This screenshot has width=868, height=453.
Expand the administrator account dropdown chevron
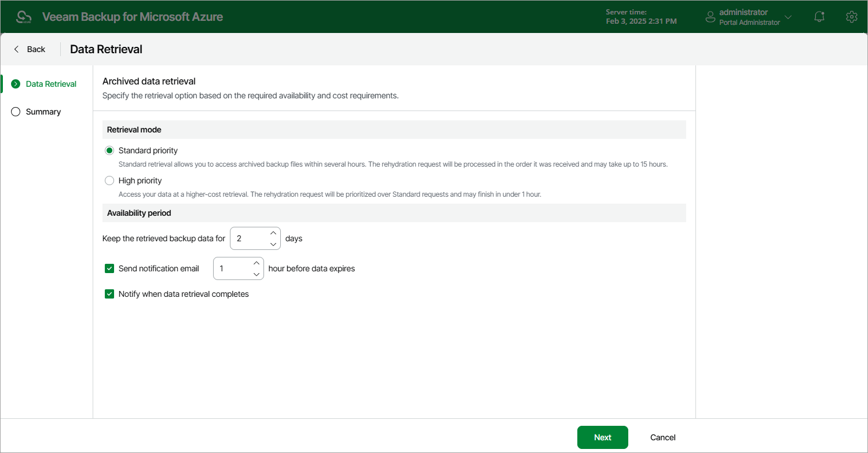click(x=788, y=17)
